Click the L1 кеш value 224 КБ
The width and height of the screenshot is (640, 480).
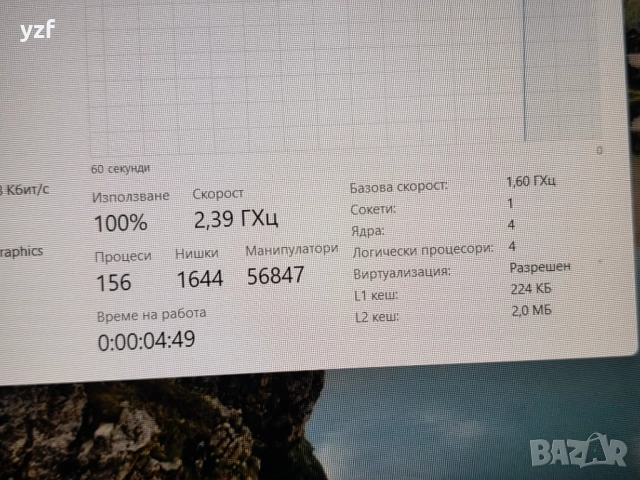pos(530,290)
